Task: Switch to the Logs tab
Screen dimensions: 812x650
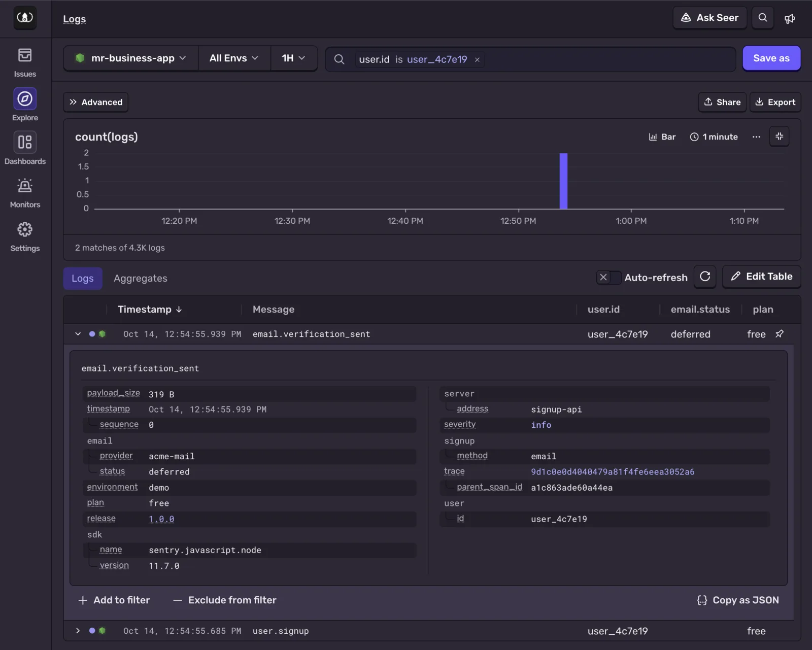Action: tap(83, 279)
